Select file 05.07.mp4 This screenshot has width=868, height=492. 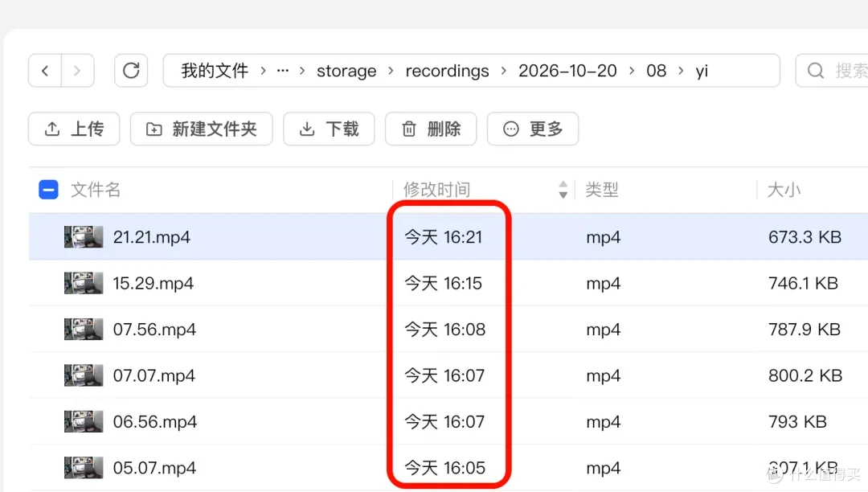[154, 468]
